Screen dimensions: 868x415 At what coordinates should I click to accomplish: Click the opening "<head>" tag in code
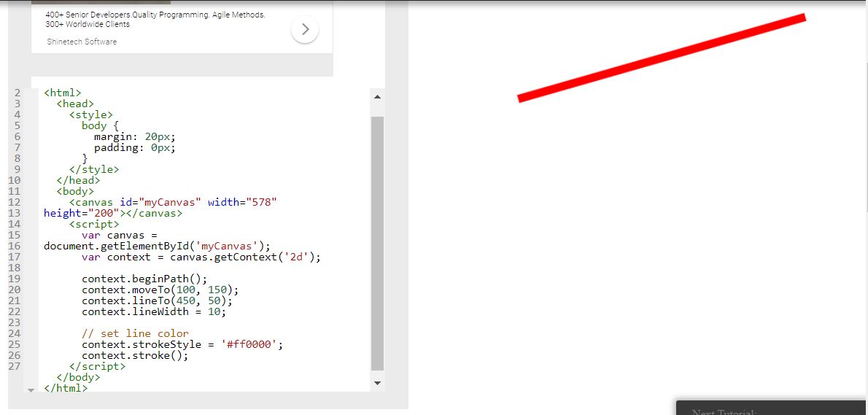coord(75,104)
